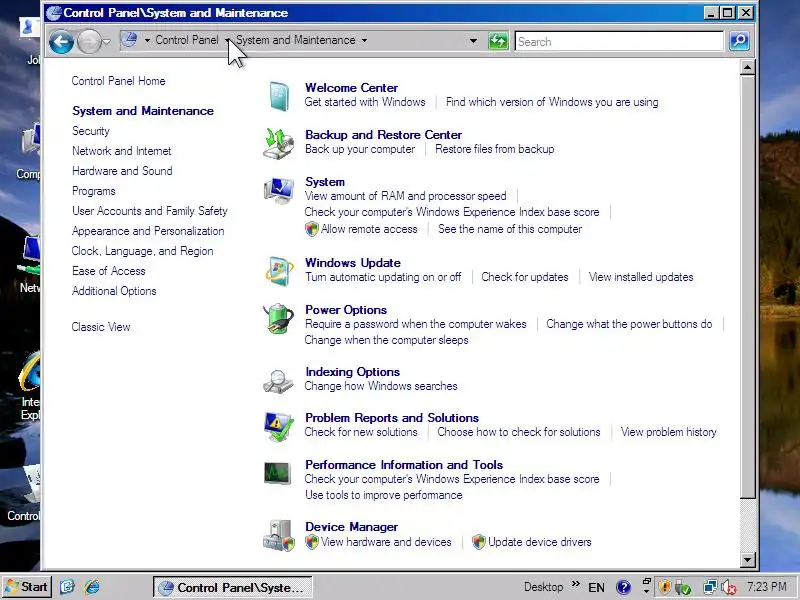Viewport: 800px width, 600px height.
Task: Click the vertical scrollbar thumb
Action: pyautogui.click(x=747, y=287)
